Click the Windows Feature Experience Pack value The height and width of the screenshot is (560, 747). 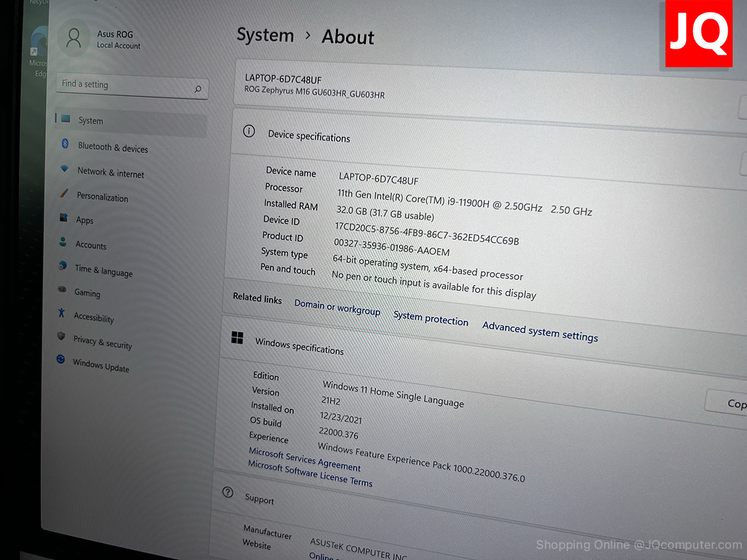coord(421,461)
